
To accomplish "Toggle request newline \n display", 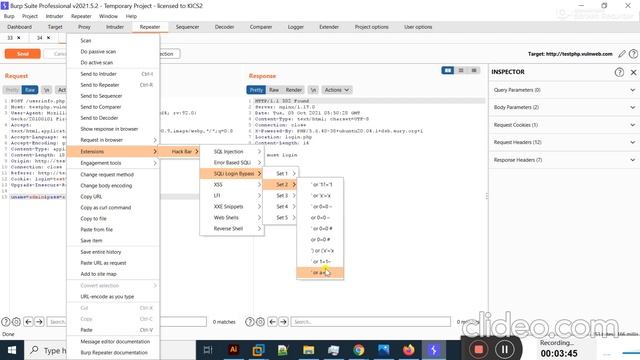I will click(x=47, y=90).
